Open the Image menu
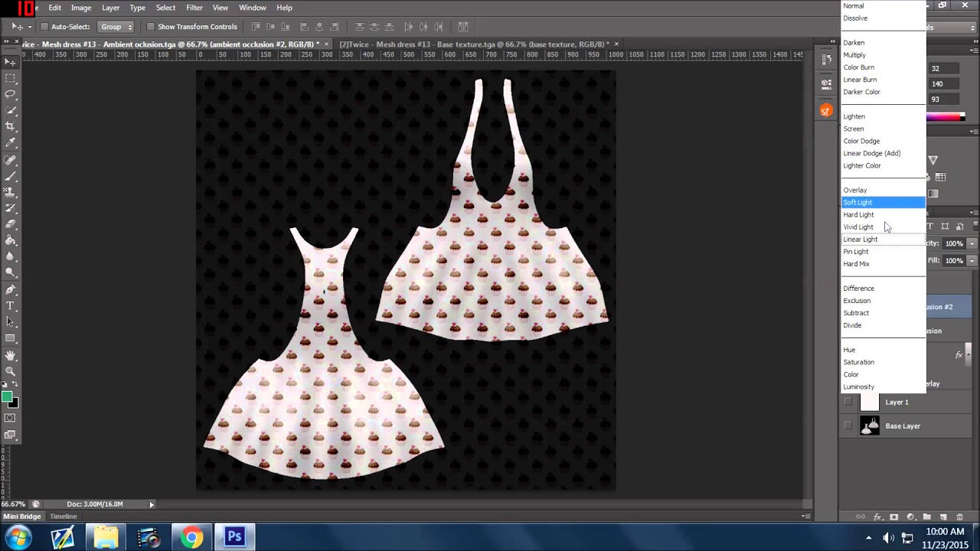The image size is (980, 551). pos(81,8)
